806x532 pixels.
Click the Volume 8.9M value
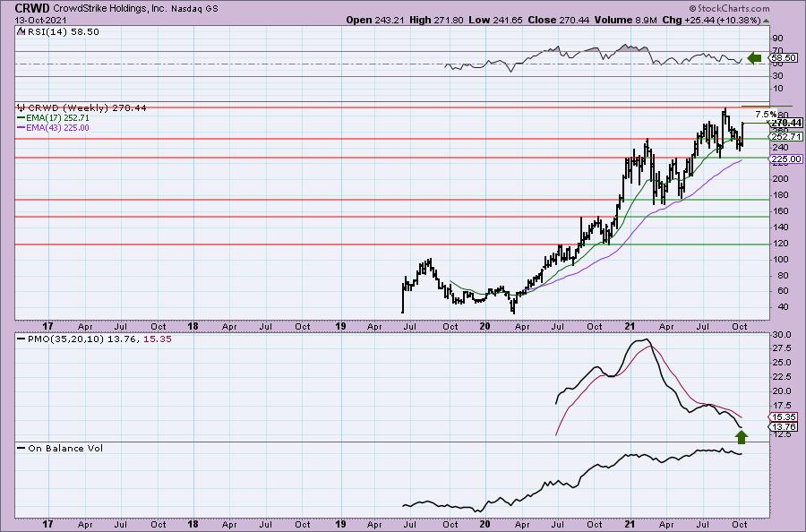626,20
